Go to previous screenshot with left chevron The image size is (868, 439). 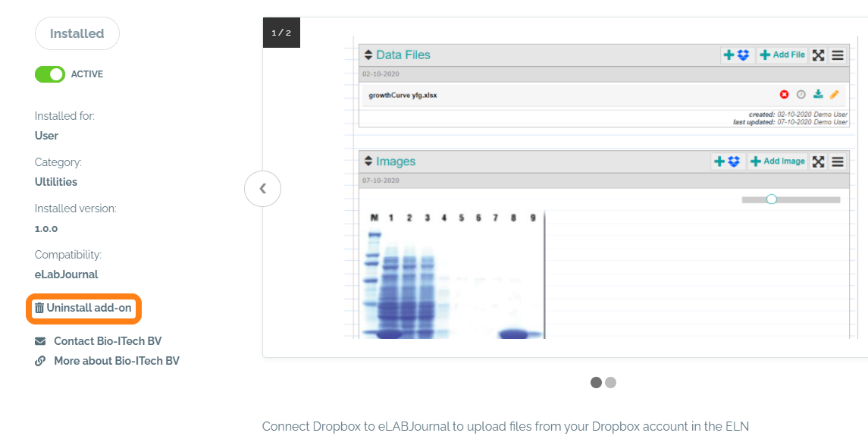click(262, 189)
